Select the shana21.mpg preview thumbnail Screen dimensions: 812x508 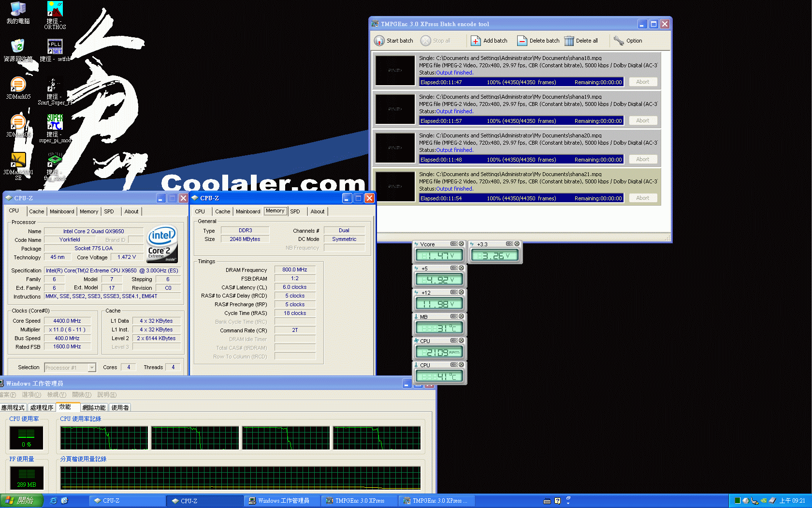click(395, 187)
